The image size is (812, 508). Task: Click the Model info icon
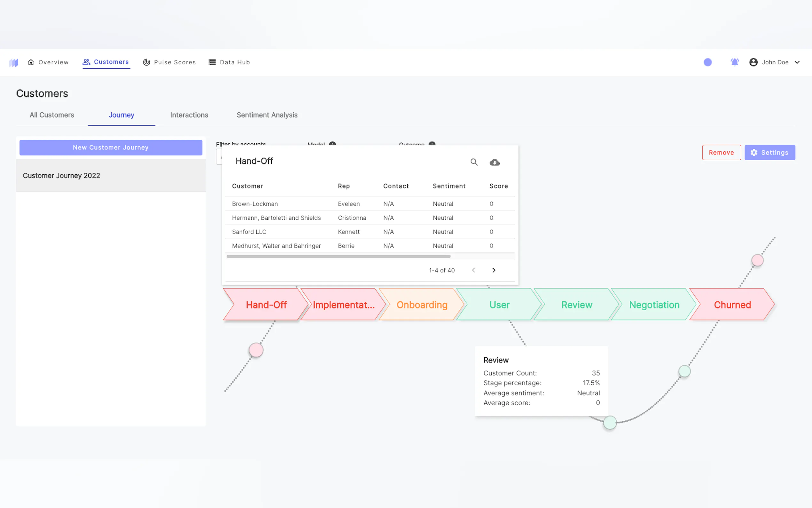332,144
